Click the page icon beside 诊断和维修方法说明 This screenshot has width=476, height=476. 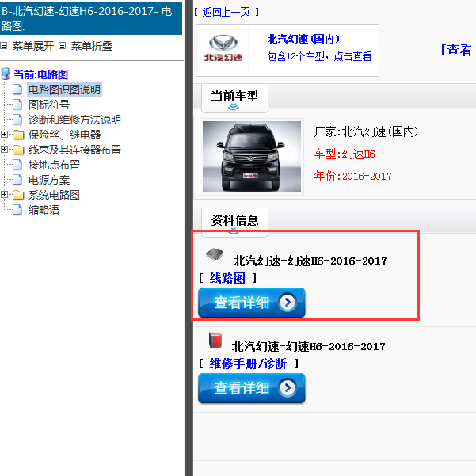[x=17, y=120]
